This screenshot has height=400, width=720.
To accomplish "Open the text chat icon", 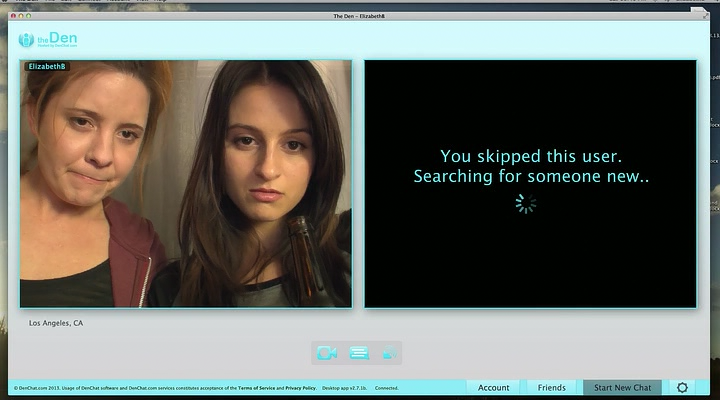I will point(359,353).
